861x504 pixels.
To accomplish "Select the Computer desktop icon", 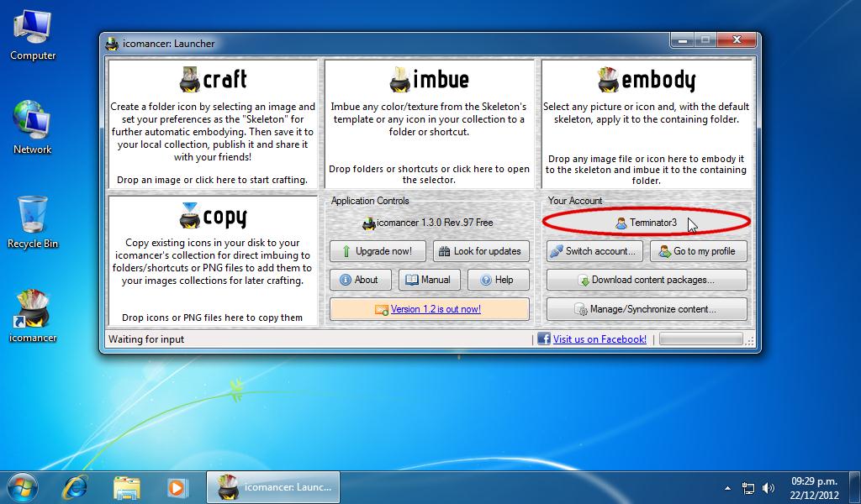I will [x=33, y=36].
